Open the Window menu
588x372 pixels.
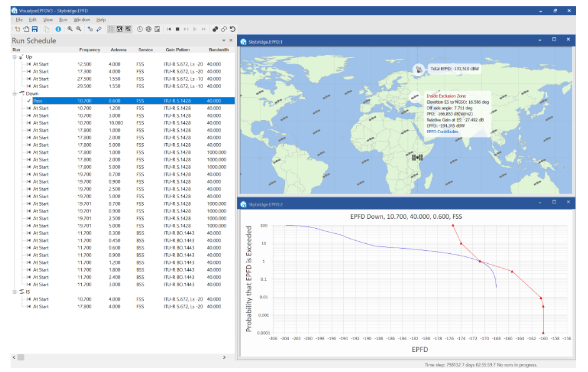click(82, 19)
